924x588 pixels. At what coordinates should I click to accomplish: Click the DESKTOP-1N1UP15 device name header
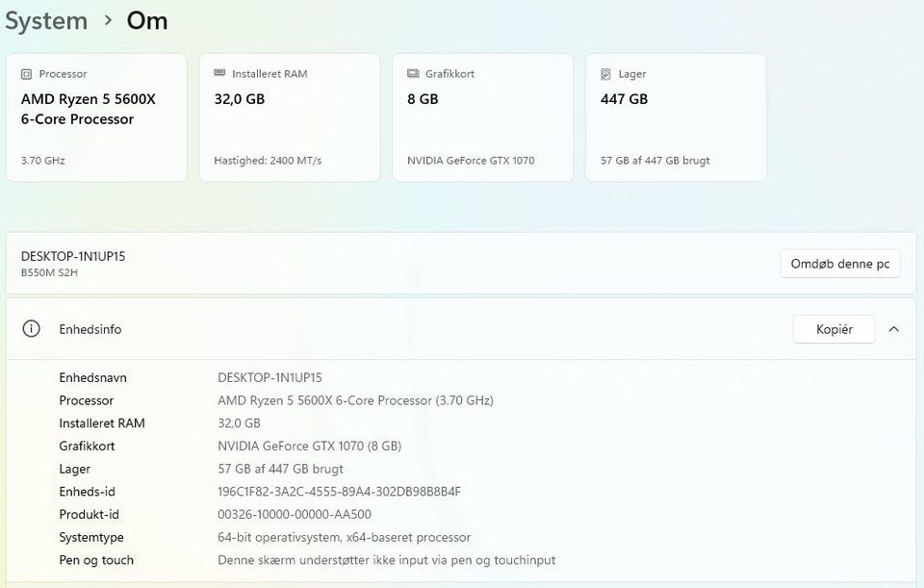click(73, 256)
